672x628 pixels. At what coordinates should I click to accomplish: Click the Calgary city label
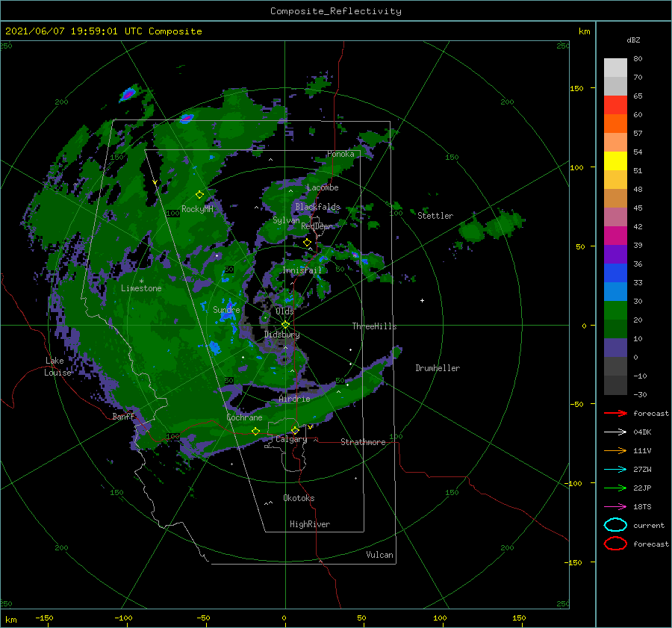[291, 439]
